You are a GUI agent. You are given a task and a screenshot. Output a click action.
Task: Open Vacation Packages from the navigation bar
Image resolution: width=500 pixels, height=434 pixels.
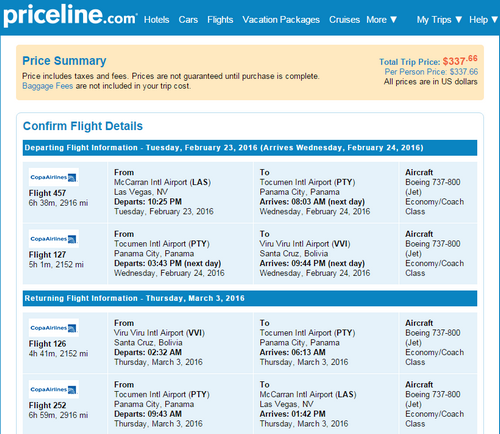pyautogui.click(x=281, y=20)
